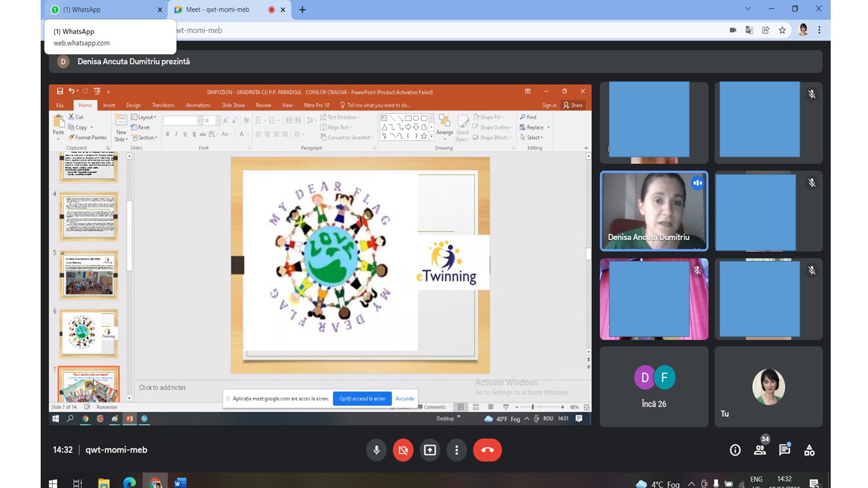Show participants list with 34 badge

pyautogui.click(x=760, y=449)
